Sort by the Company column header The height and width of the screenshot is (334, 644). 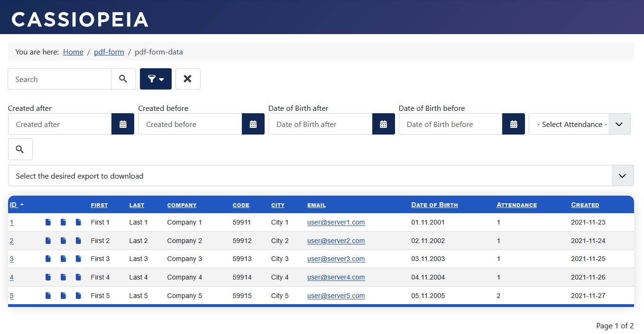pyautogui.click(x=182, y=205)
